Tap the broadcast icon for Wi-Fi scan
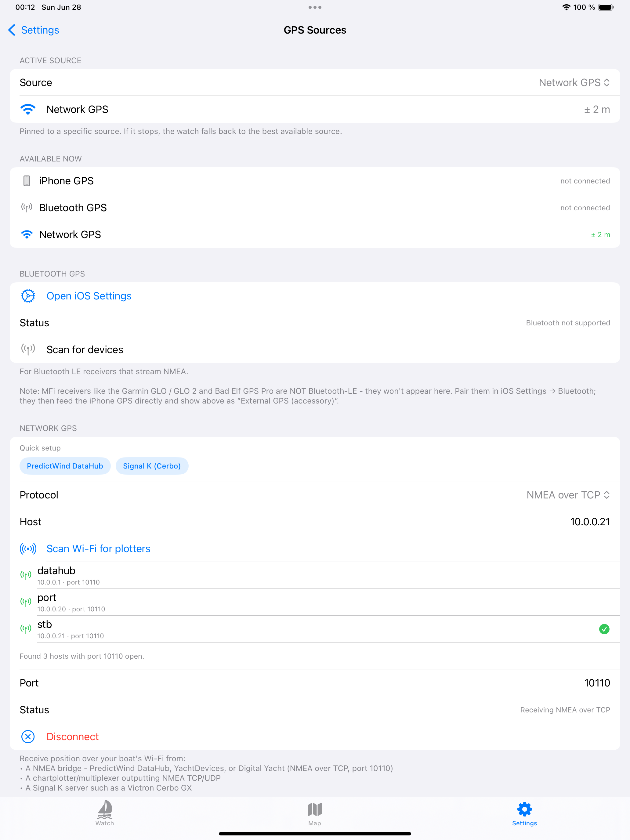Viewport: 630px width, 840px height. [x=28, y=549]
